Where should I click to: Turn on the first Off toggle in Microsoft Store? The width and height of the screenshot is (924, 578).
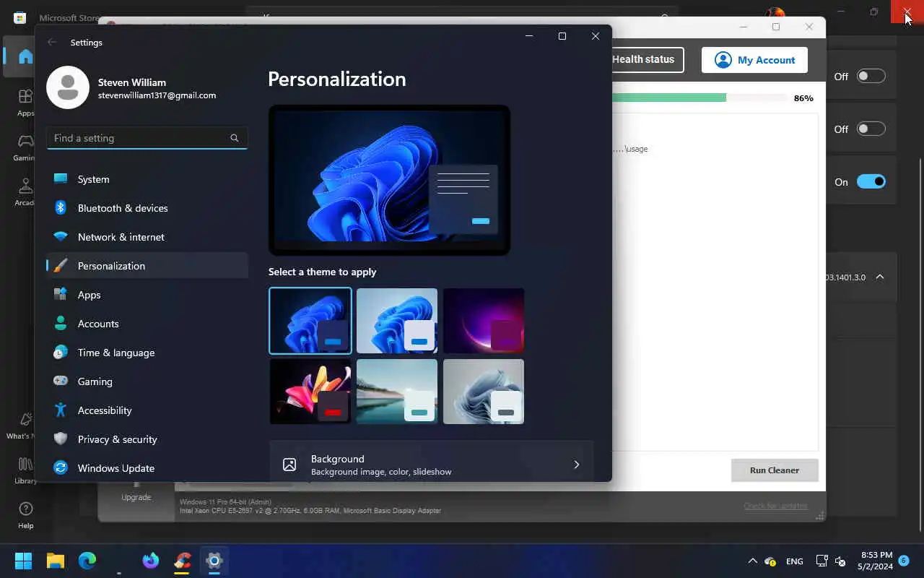(871, 76)
